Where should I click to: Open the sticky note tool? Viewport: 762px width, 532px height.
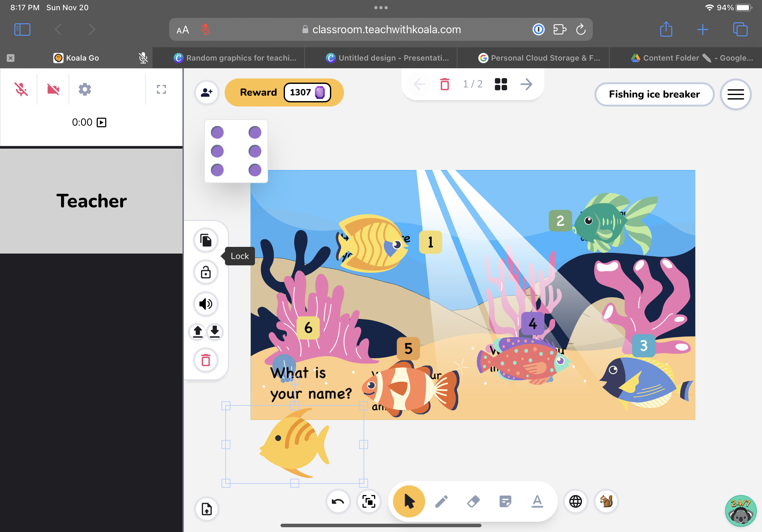tap(505, 501)
